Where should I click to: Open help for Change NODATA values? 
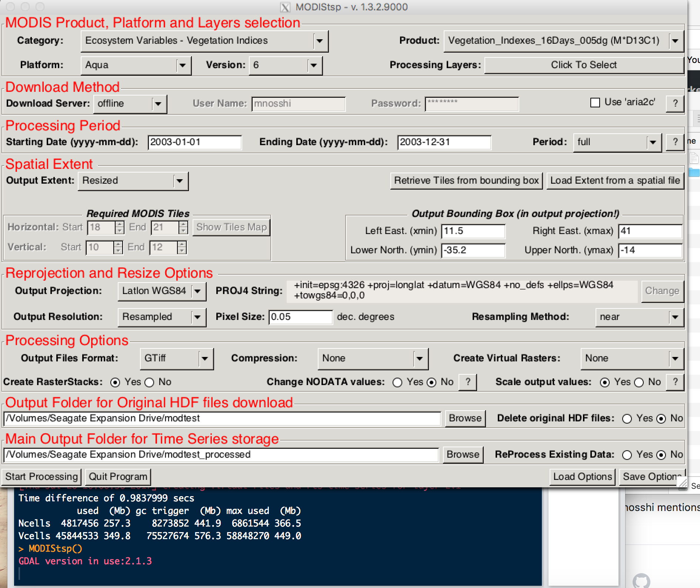467,382
